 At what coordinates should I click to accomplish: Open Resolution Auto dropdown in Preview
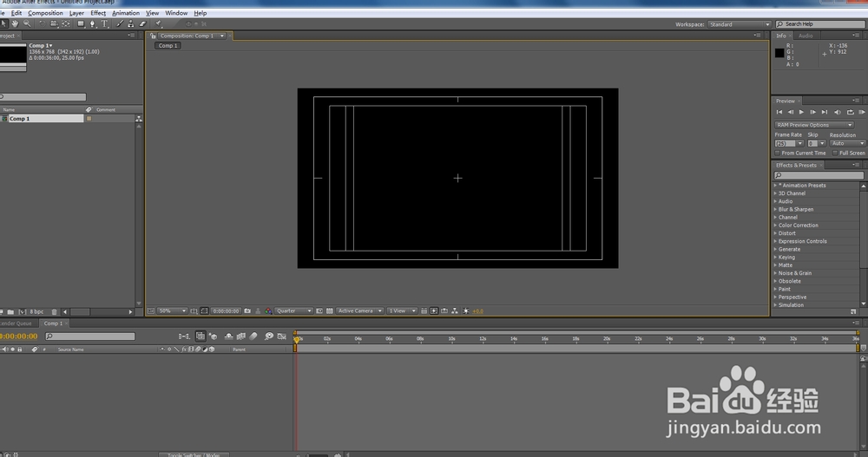coord(847,143)
